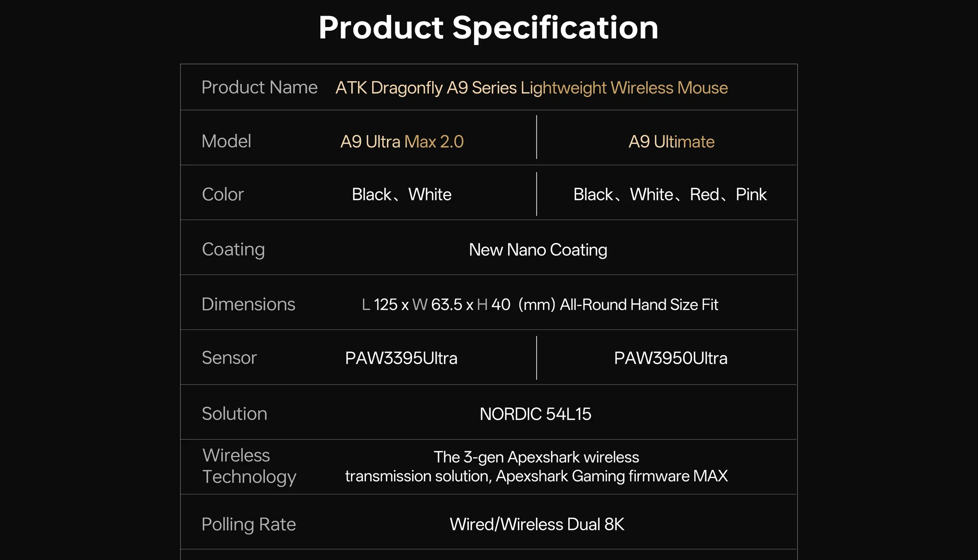
Task: Click the Polling Rate row label
Action: pos(248,524)
